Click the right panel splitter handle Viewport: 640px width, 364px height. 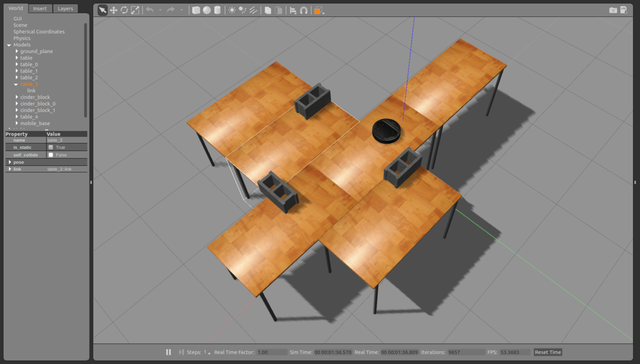pyautogui.click(x=635, y=182)
